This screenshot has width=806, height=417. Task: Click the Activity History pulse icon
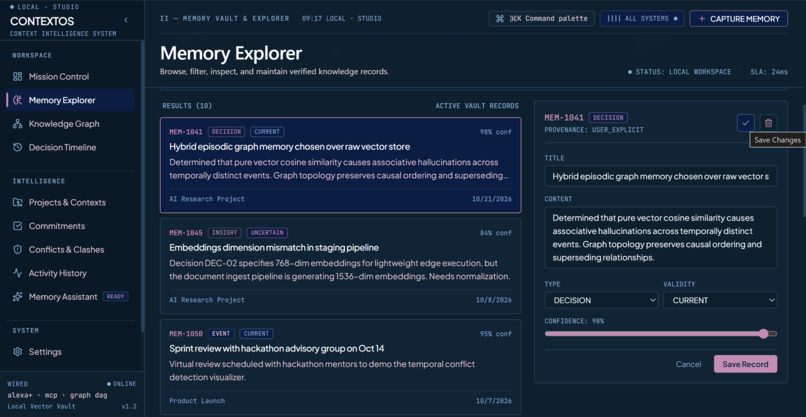coord(17,274)
